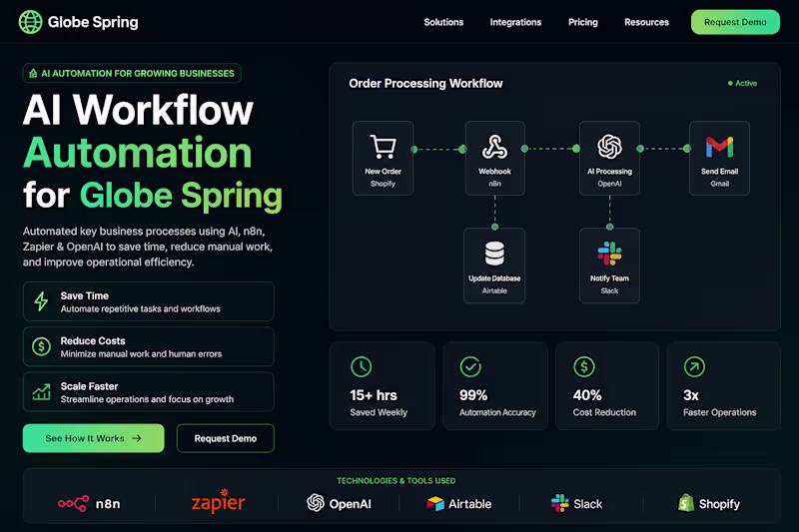Click the Reduce Costs card title
The height and width of the screenshot is (532, 799).
click(93, 340)
